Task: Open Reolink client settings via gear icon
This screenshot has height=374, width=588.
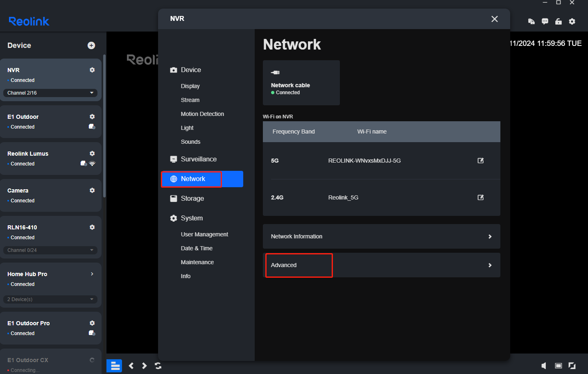Action: tap(572, 21)
